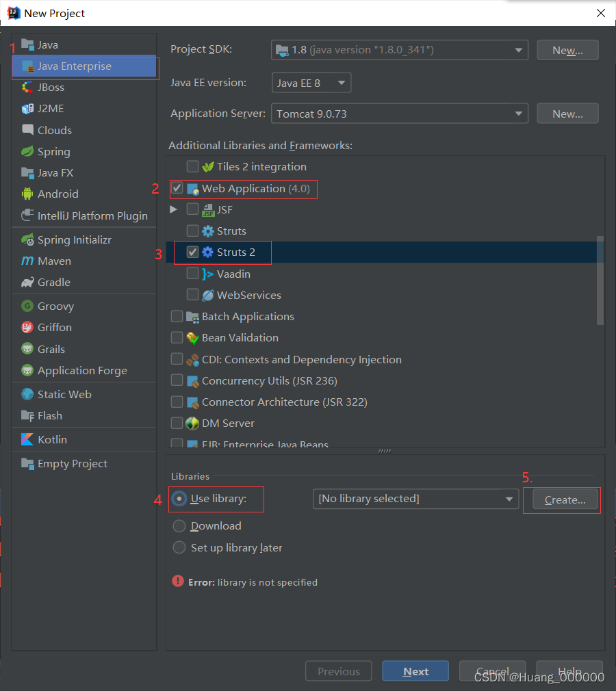
Task: Click New button beside Application Server
Action: click(x=567, y=114)
